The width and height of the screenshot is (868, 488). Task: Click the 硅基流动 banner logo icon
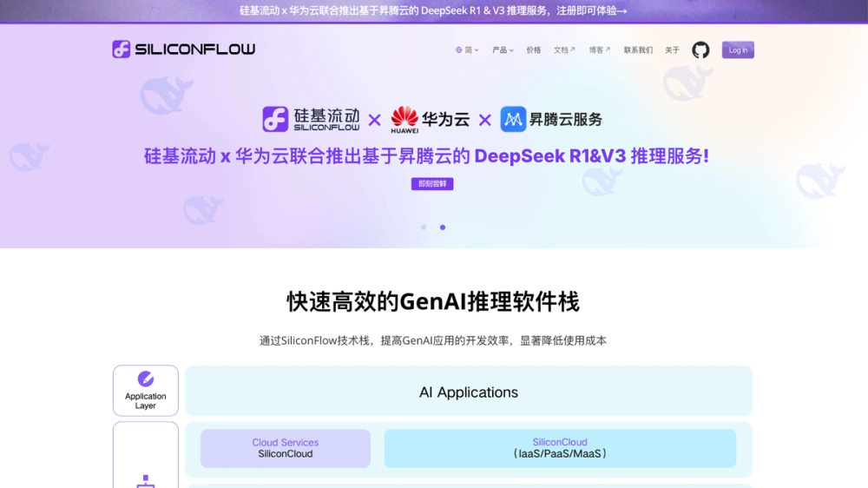275,119
